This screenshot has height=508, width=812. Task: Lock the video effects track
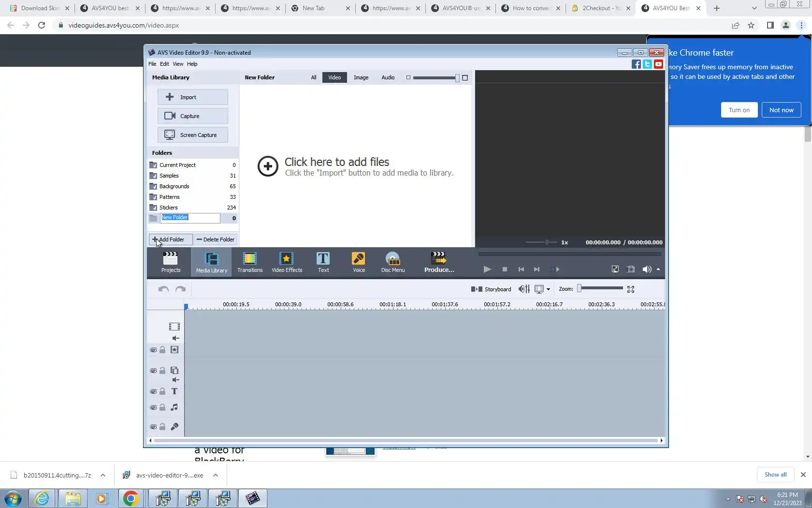click(x=162, y=350)
